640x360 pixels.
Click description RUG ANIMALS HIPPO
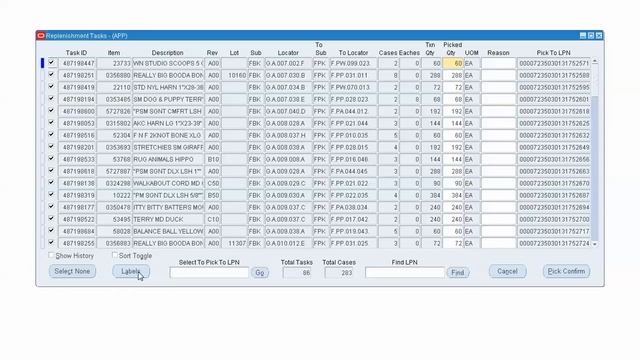tap(168, 159)
